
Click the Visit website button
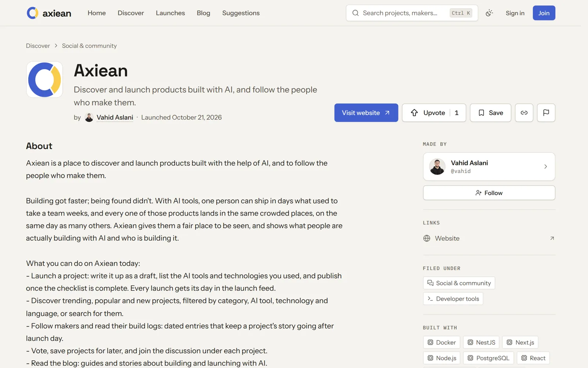coord(366,113)
